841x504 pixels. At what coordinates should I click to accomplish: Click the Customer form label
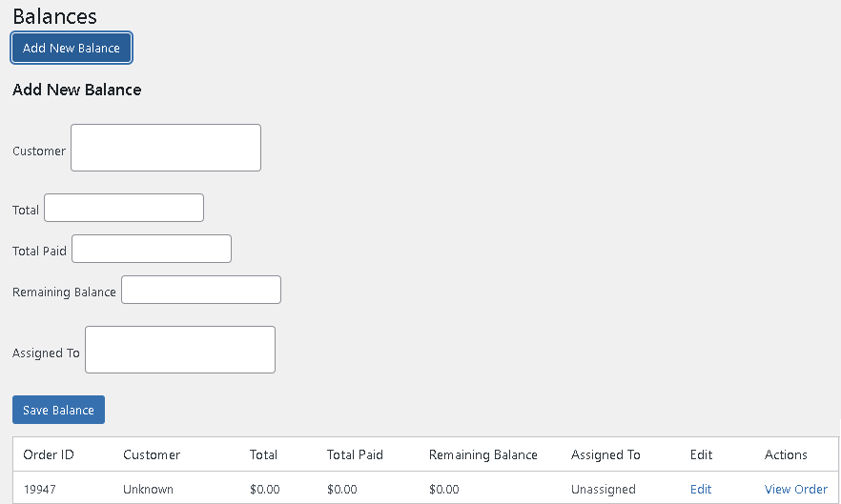pyautogui.click(x=38, y=151)
